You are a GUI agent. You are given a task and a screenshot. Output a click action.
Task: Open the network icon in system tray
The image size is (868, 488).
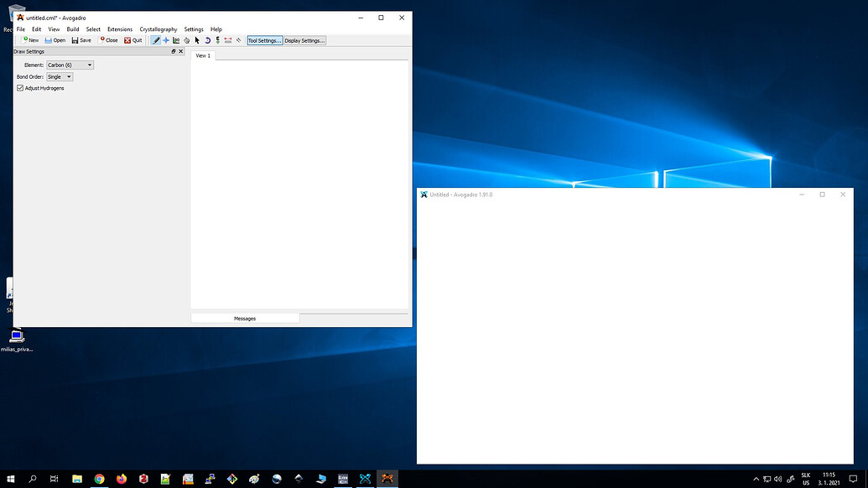[x=767, y=479]
